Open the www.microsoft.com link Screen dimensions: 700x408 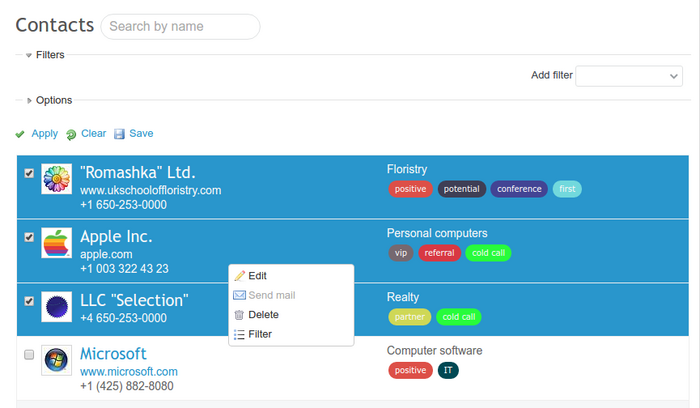pyautogui.click(x=129, y=372)
